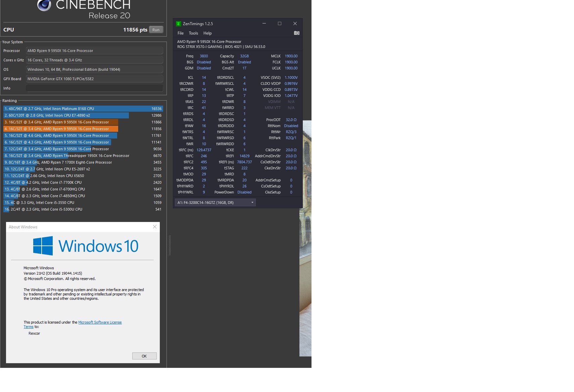Close the About Windows dialog
The height and width of the screenshot is (392, 574).
click(155, 227)
